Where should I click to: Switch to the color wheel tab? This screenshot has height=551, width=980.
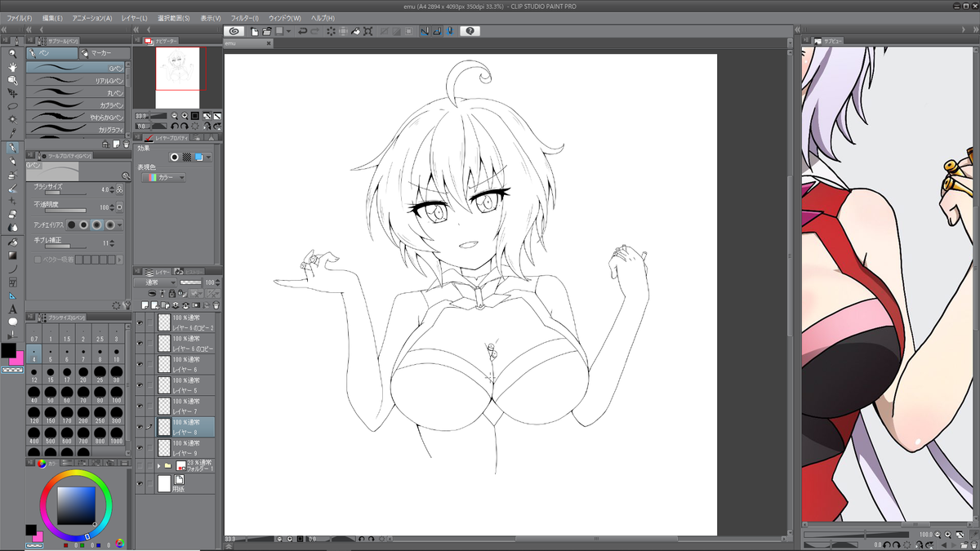[x=49, y=464]
